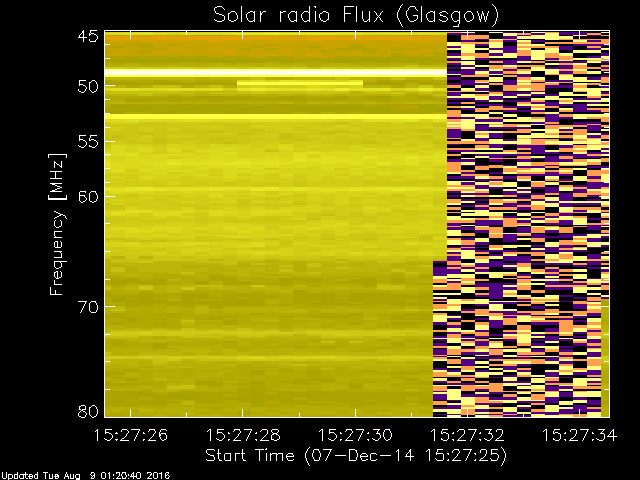Click the time tick label "15:27:26"

(x=131, y=435)
